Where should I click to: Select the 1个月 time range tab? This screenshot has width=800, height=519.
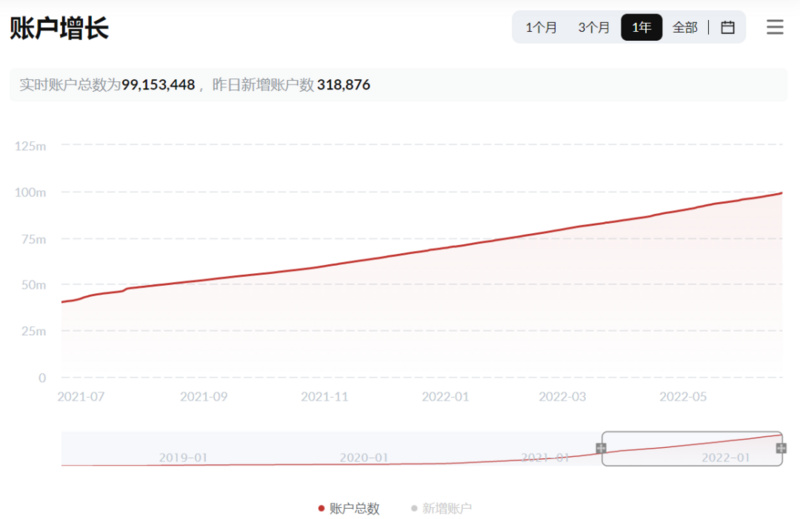click(x=541, y=27)
